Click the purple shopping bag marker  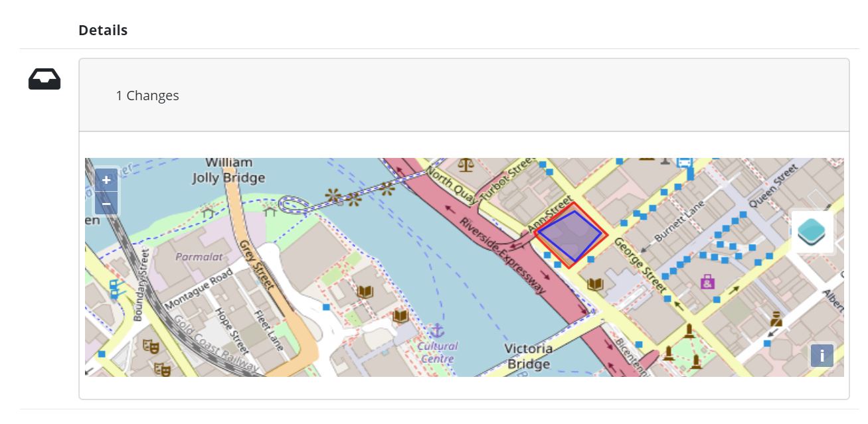pos(707,282)
